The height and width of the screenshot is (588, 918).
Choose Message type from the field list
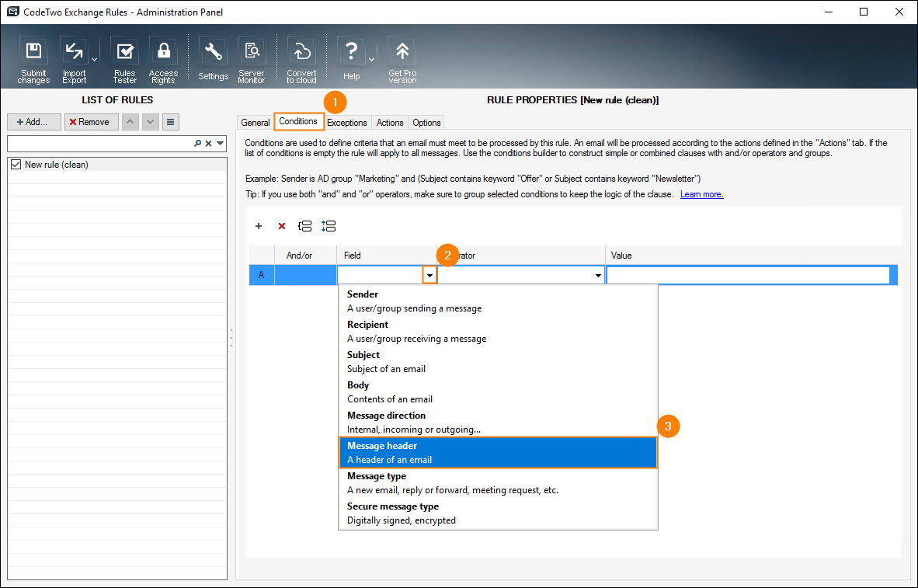[499, 483]
